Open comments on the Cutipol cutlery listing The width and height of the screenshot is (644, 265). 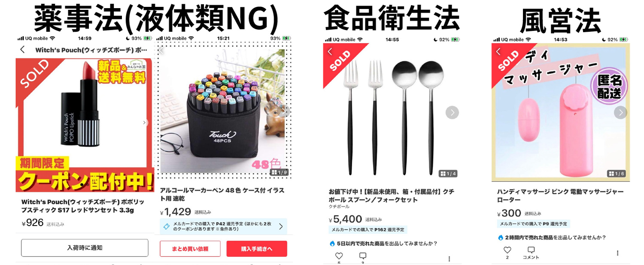click(363, 256)
